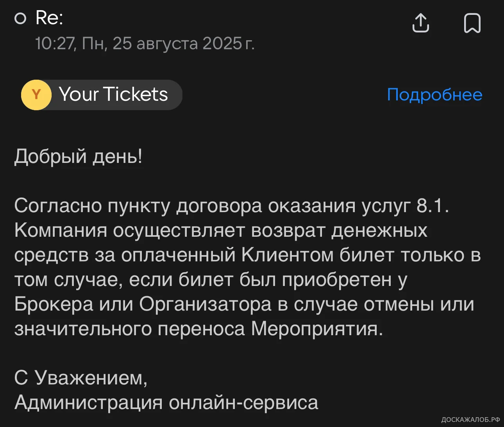This screenshot has height=427, width=504.
Task: Click the ДОСКАЖАЛОБ.РФ watermark
Action: pos(470,420)
